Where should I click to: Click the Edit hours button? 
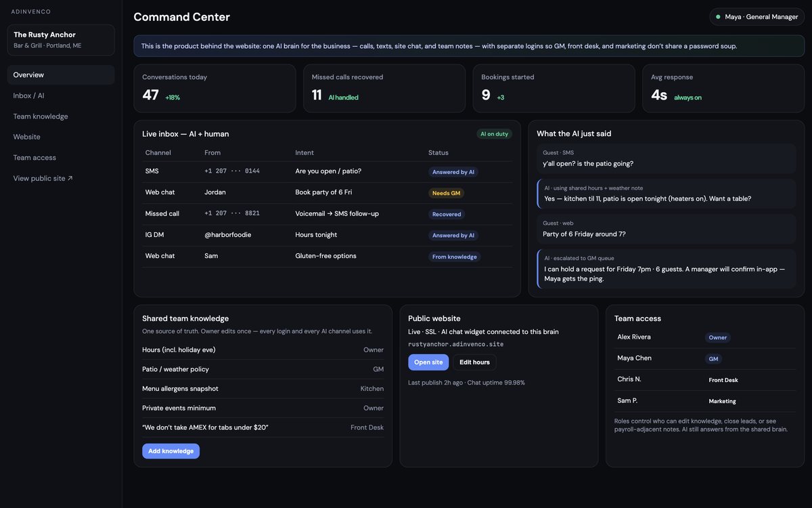pyautogui.click(x=474, y=362)
